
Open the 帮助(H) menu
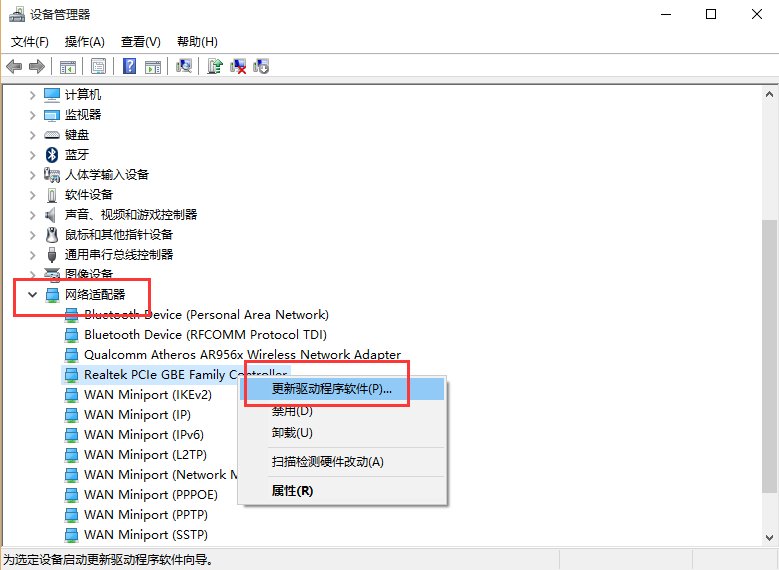coord(197,42)
